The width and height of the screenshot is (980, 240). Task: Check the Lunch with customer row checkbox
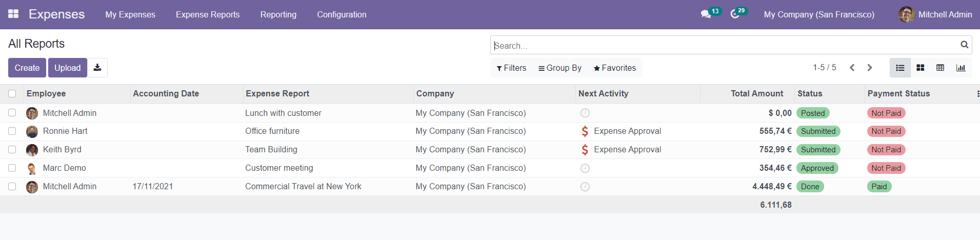12,113
